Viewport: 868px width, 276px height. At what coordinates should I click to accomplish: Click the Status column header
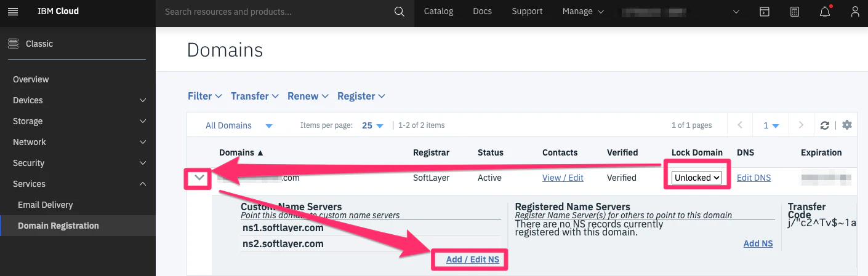490,152
